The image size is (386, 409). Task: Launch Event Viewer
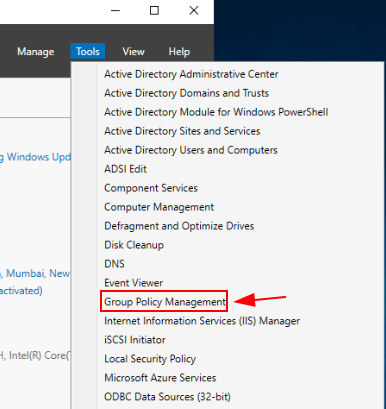tap(133, 283)
